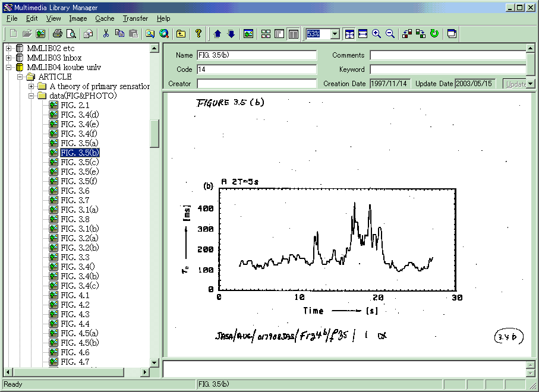Click the Open folder toolbar icon

click(27, 33)
